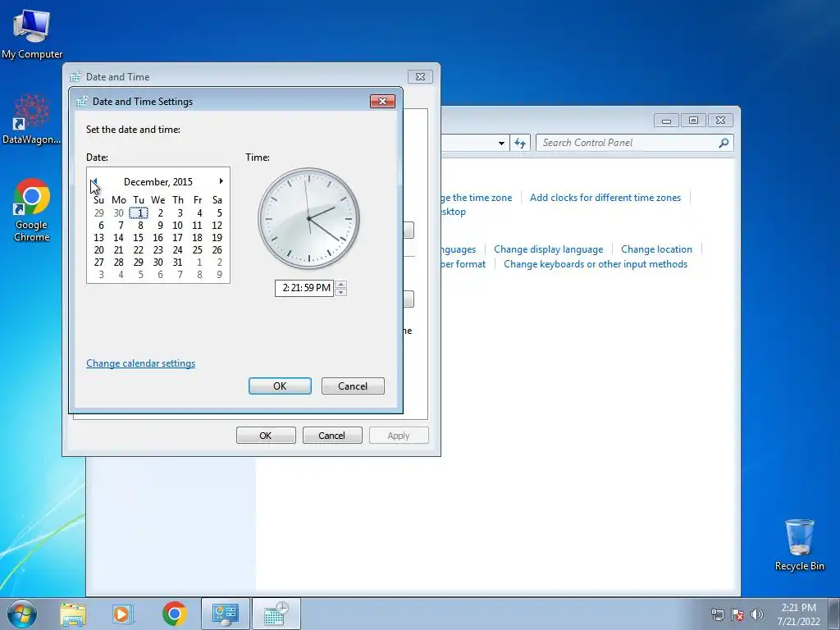Viewport: 840px width, 630px height.
Task: Select December 8 in the calendar
Action: point(140,225)
